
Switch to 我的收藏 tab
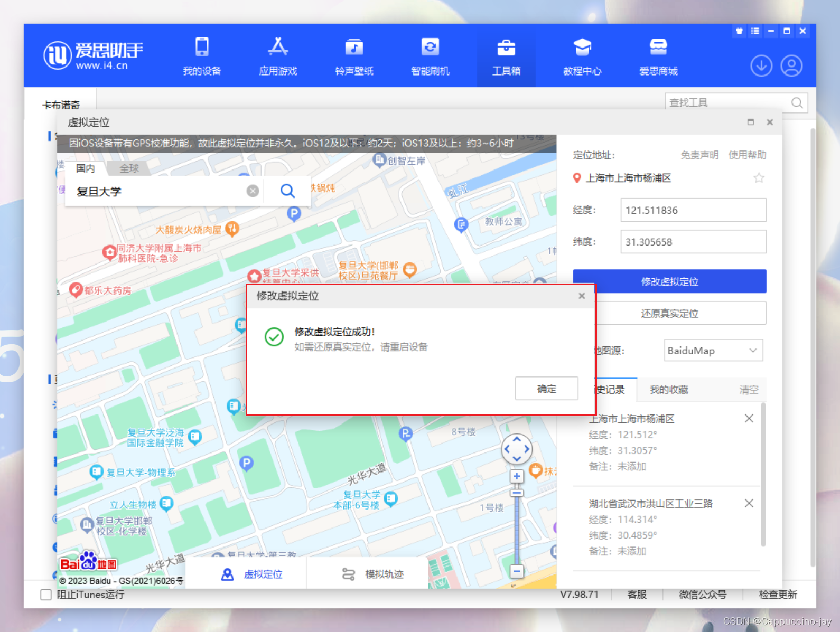669,390
